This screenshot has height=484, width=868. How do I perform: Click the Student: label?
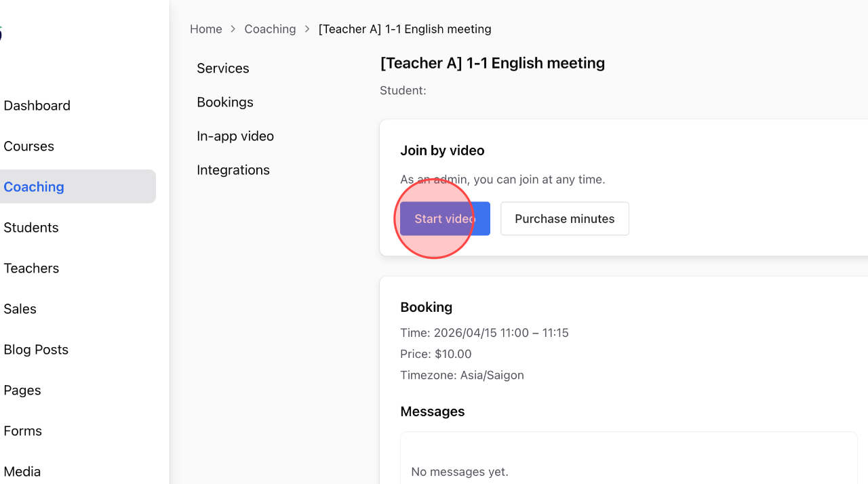point(403,90)
